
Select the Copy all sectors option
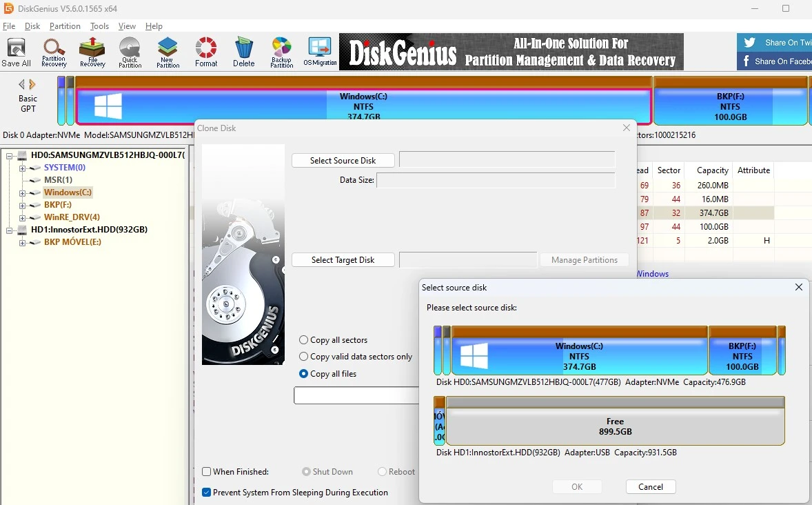(x=303, y=340)
